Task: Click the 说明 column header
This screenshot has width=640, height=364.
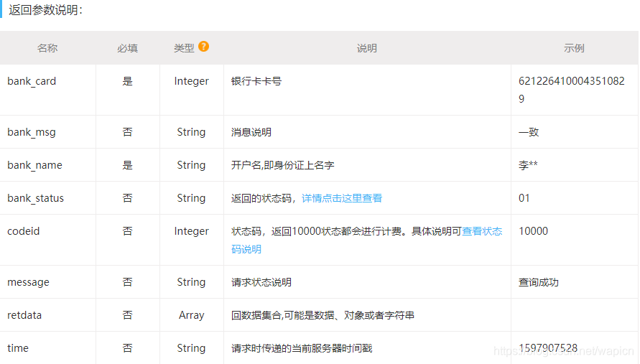Action: 367,48
